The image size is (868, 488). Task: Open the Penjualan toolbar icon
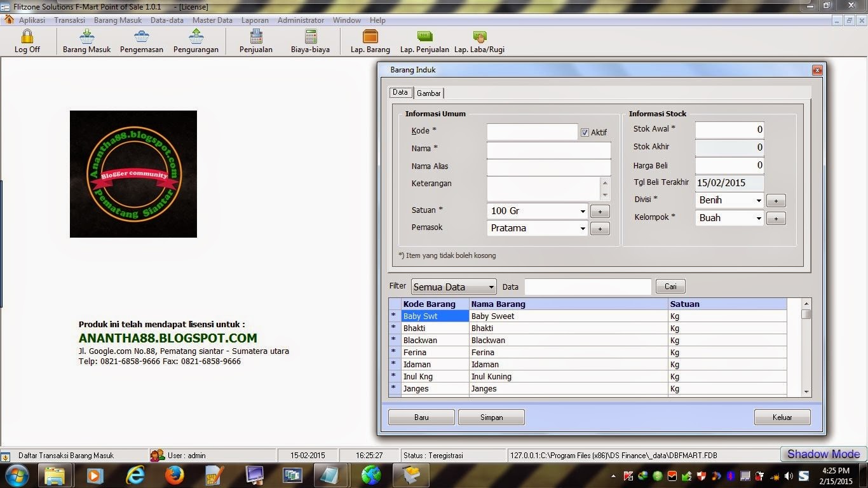point(256,41)
